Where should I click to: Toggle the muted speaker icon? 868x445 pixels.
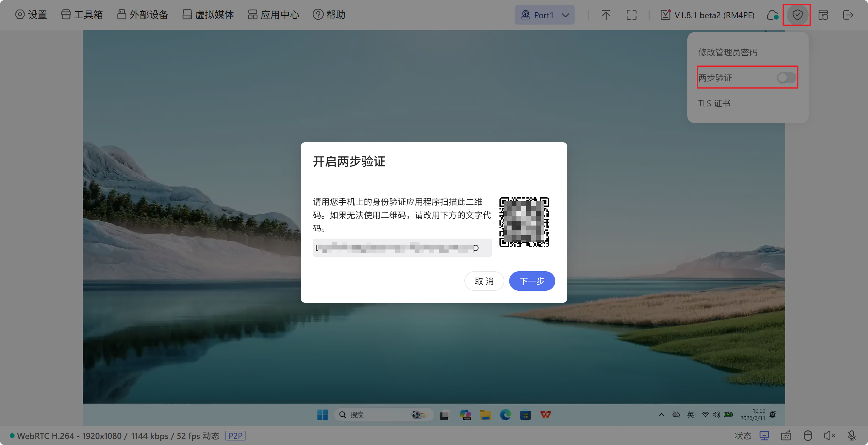(x=830, y=436)
